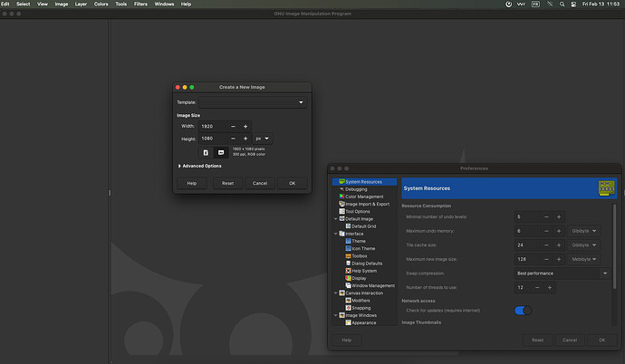Screen dimensions: 625x364
Task: Open the Toolbox preferences page
Action: point(360,256)
